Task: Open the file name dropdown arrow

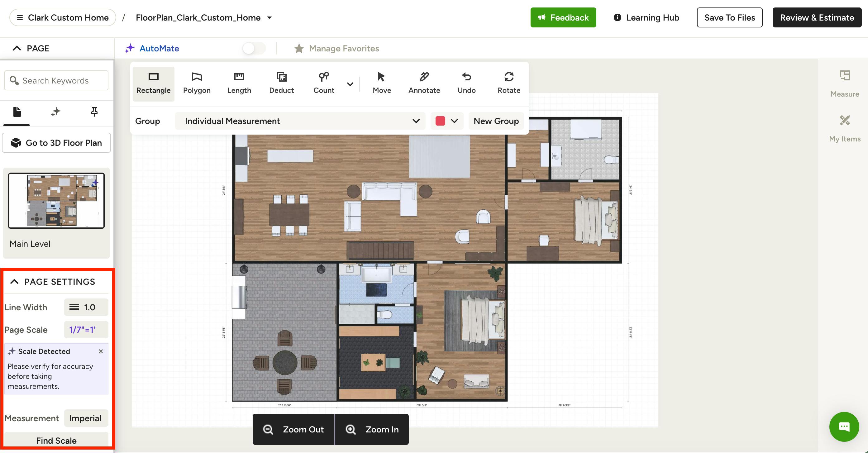Action: pyautogui.click(x=269, y=17)
